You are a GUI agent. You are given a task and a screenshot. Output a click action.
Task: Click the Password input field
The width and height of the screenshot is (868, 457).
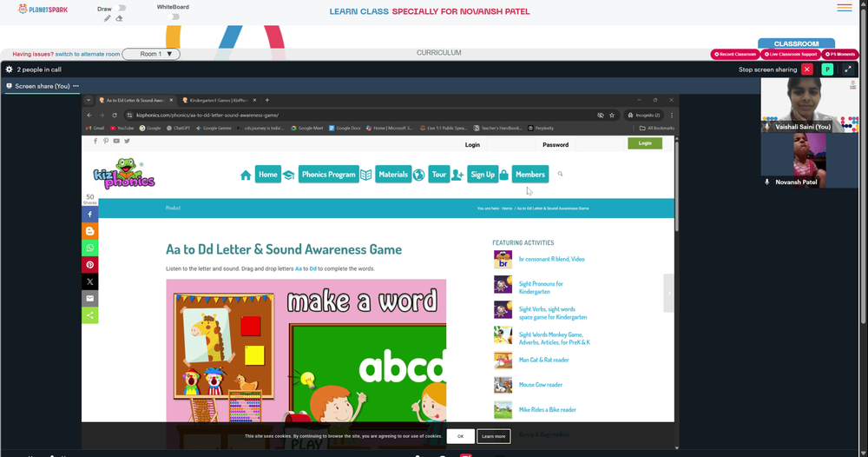pyautogui.click(x=598, y=144)
